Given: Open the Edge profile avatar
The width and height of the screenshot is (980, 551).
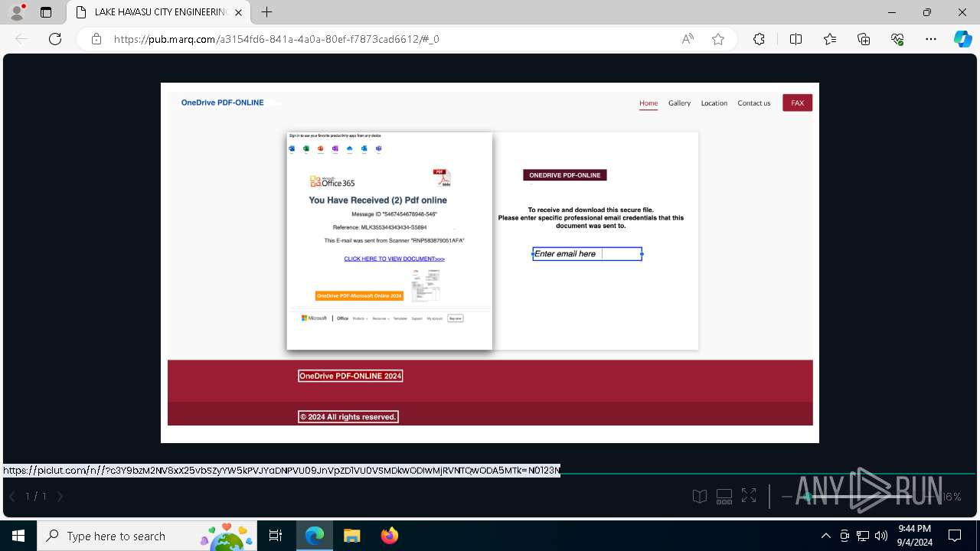Looking at the screenshot, I should (17, 12).
